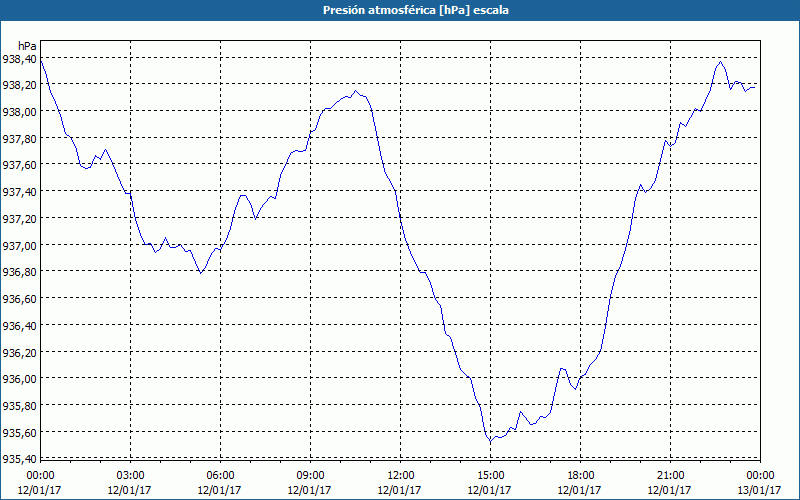Click the 09:00 time axis label
800x500 pixels.
pos(310,476)
